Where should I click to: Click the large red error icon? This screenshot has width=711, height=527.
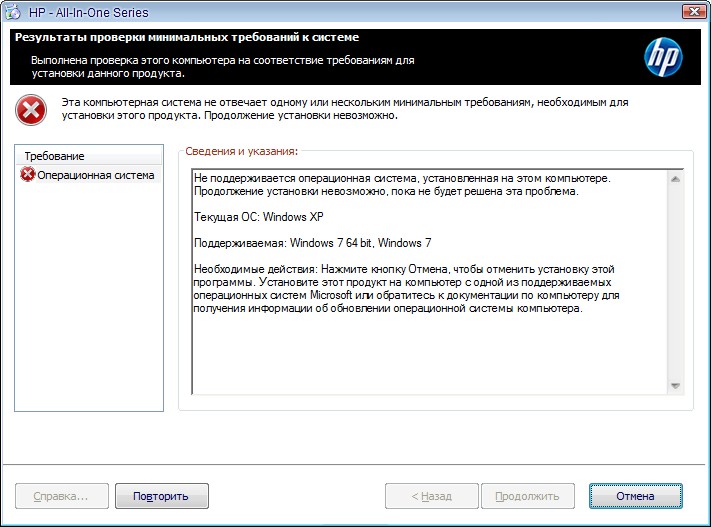[31, 109]
